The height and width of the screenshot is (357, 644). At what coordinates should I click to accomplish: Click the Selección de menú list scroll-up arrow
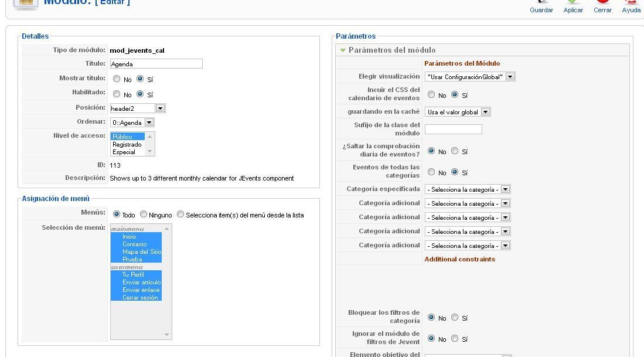[x=167, y=229]
